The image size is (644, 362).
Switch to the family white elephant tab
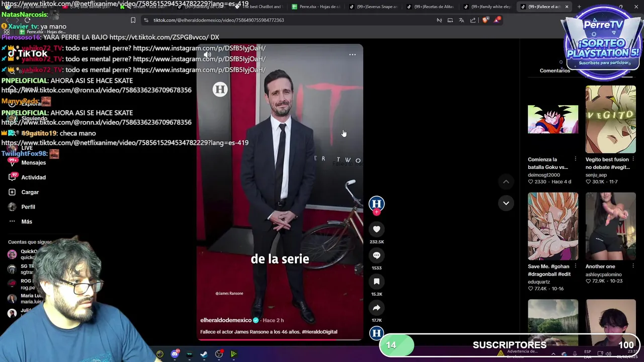tap(488, 7)
